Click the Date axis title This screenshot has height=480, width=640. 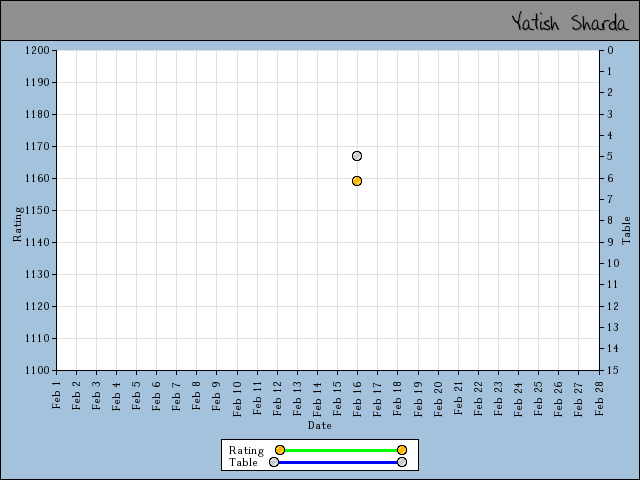point(320,425)
